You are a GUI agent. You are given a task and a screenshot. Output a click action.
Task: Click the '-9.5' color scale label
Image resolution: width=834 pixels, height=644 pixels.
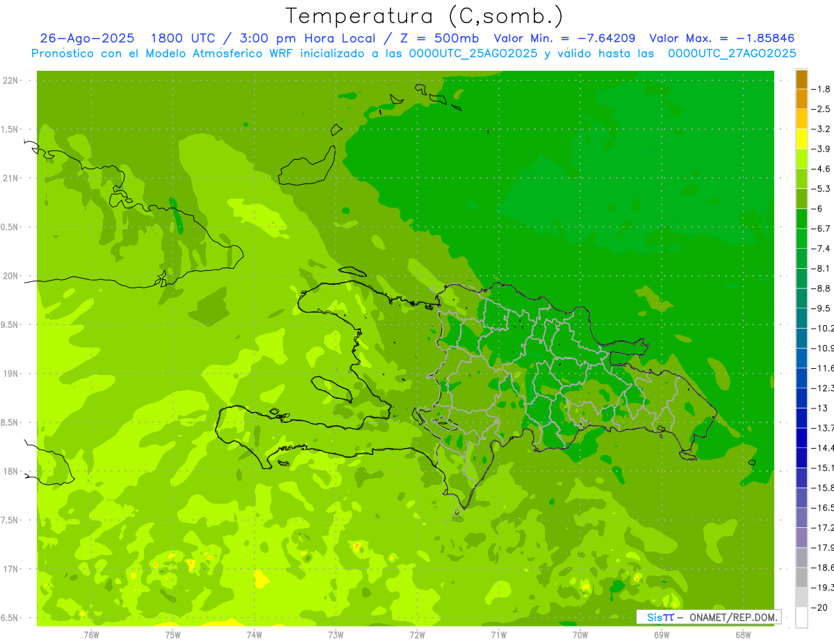coord(821,308)
